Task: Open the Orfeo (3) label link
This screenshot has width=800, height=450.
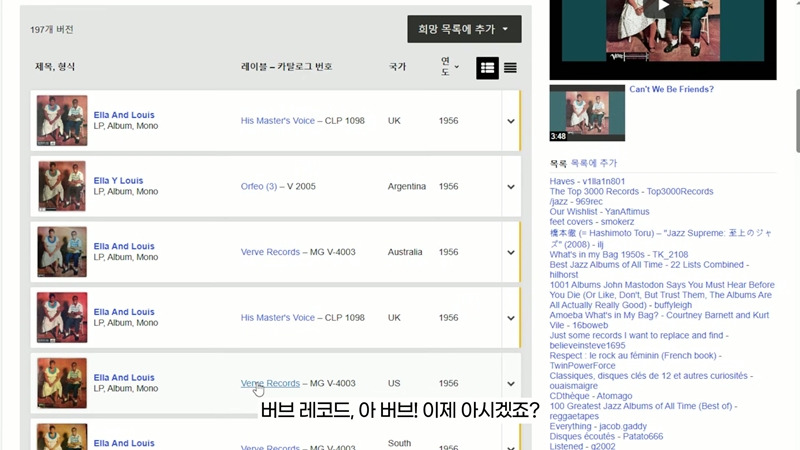Action: point(259,186)
